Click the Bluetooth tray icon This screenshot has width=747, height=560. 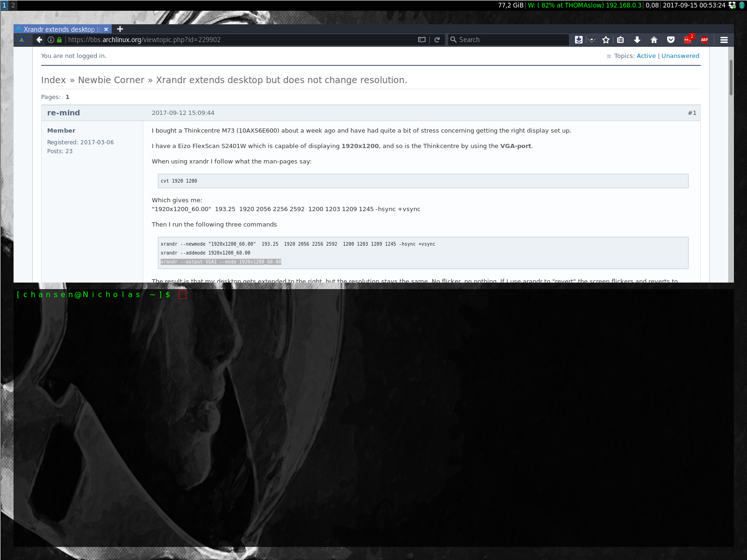click(741, 5)
